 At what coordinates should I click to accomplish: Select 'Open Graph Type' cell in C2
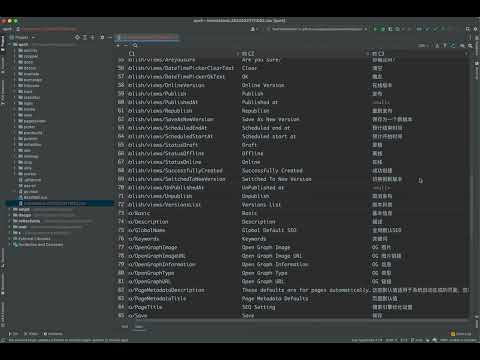(x=264, y=273)
